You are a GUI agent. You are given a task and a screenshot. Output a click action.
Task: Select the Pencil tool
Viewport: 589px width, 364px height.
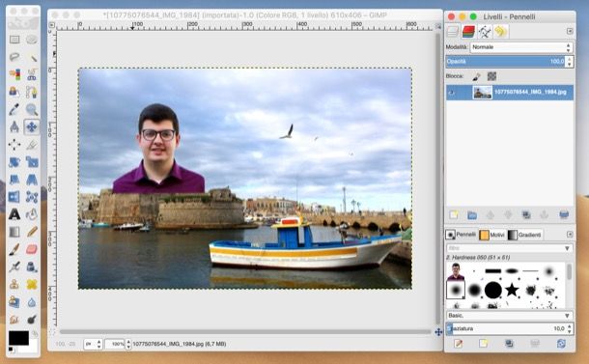click(32, 232)
